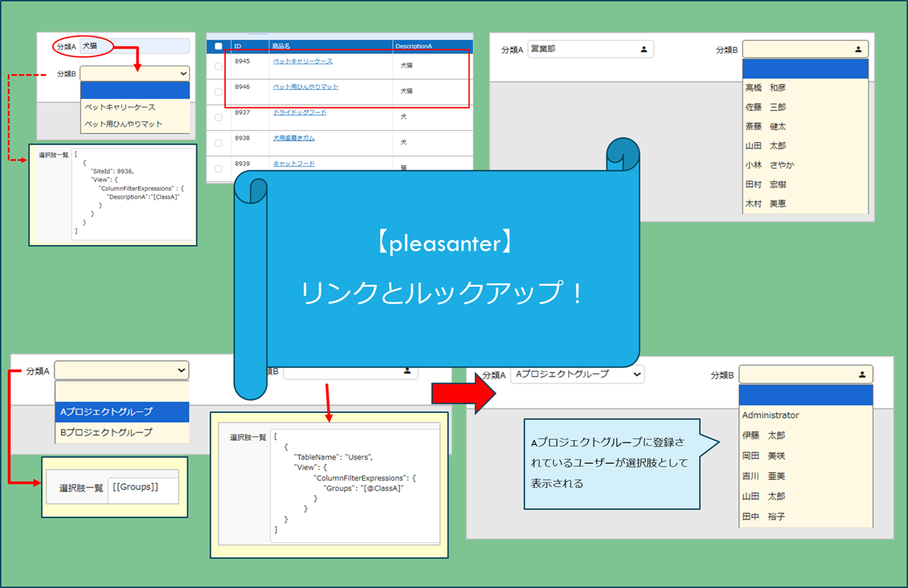Screen dimensions: 908x588
Task: Expand the dropdown showing Aプロジェクトグループ selected value
Action: pos(577,374)
